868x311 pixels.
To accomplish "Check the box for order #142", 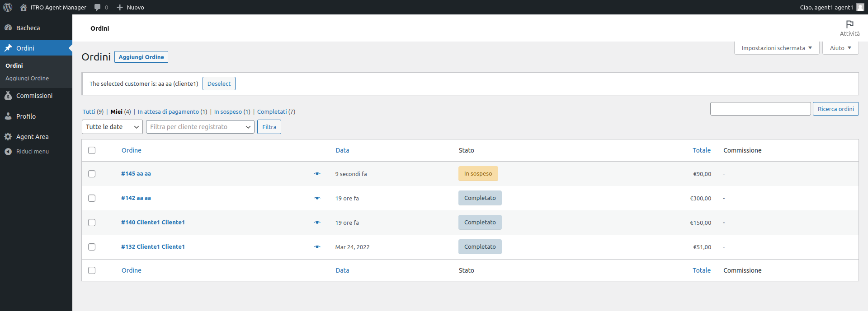I will click(92, 198).
